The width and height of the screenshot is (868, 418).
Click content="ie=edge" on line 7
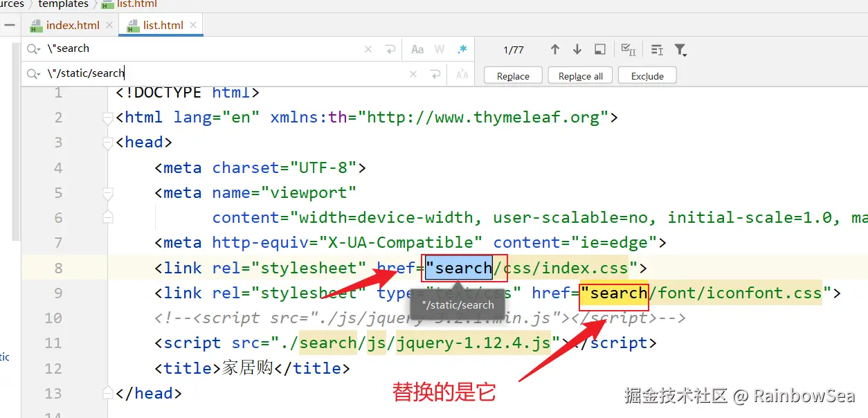coord(575,243)
